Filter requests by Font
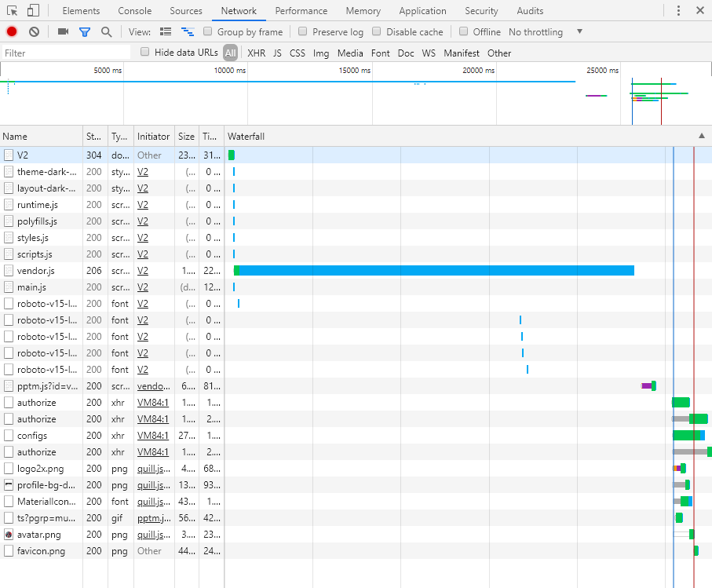Viewport: 712px width, 588px height. pos(381,53)
